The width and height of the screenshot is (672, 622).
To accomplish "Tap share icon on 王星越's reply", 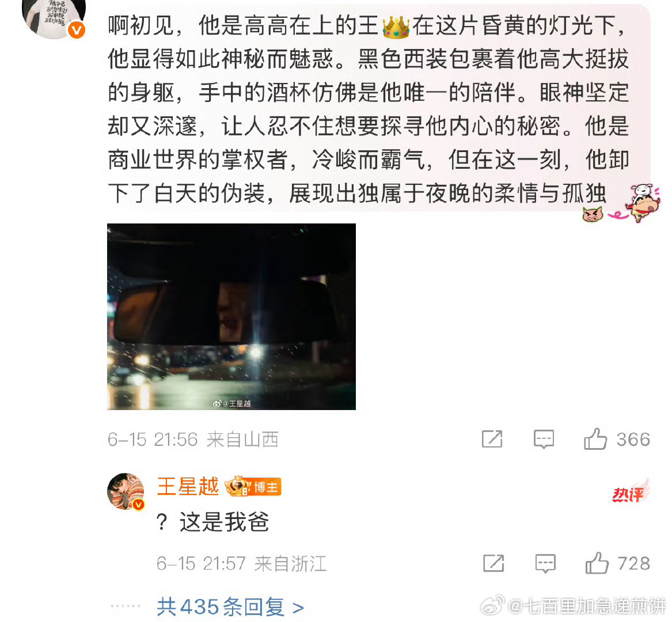I will 493,563.
